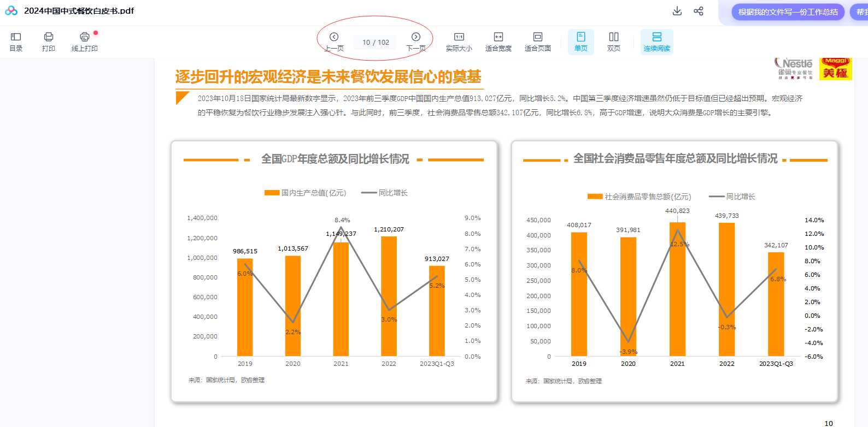
Task: Toggle 连续阅读 continuous reading mode
Action: tap(656, 41)
